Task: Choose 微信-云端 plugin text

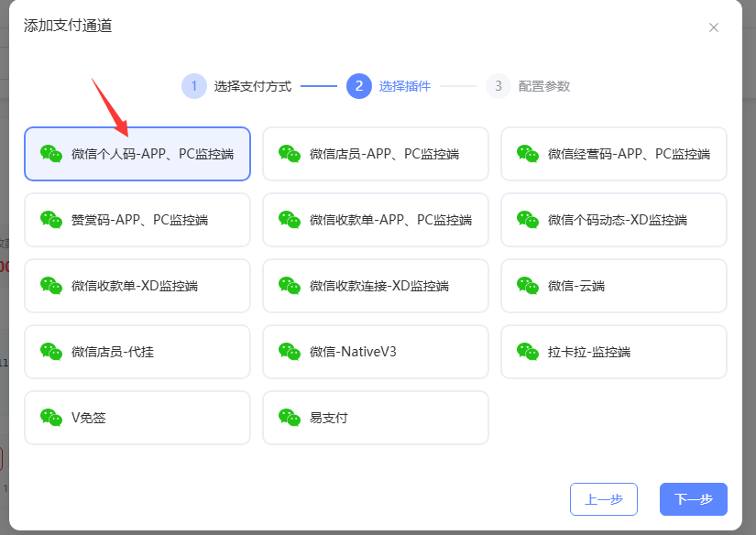Action: pyautogui.click(x=576, y=286)
